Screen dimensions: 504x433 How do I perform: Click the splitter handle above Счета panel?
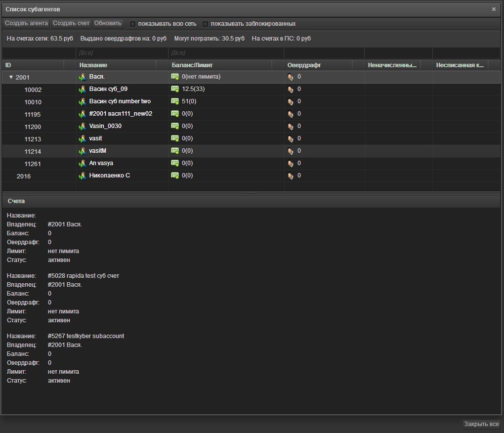tap(251, 193)
